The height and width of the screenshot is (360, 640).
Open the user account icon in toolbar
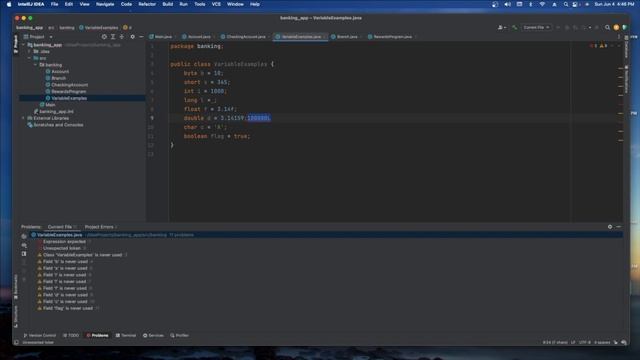tap(502, 27)
